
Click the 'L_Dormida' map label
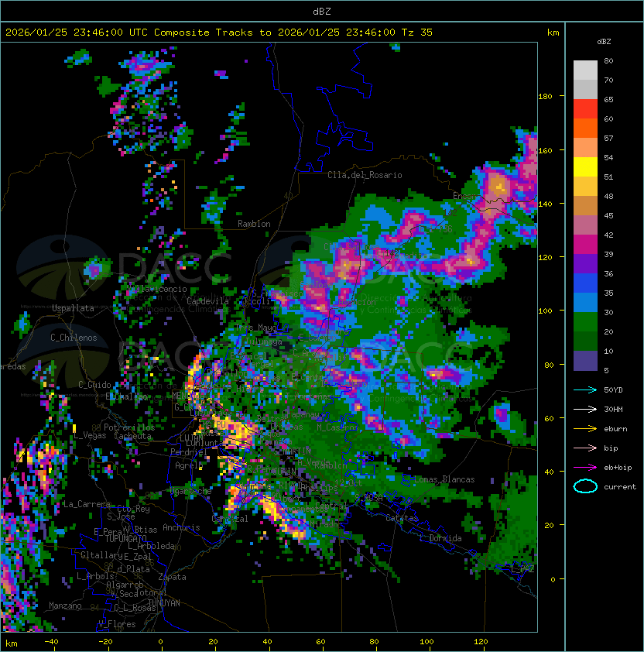point(440,538)
